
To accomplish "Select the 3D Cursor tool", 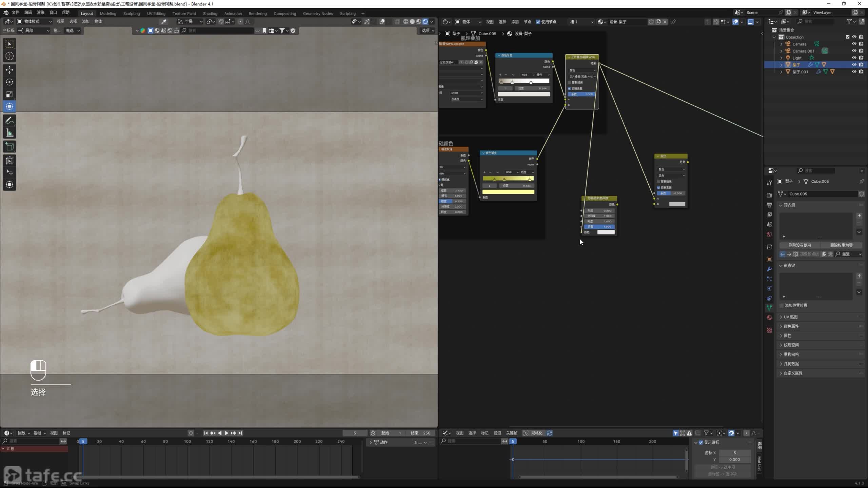I will click(x=9, y=56).
